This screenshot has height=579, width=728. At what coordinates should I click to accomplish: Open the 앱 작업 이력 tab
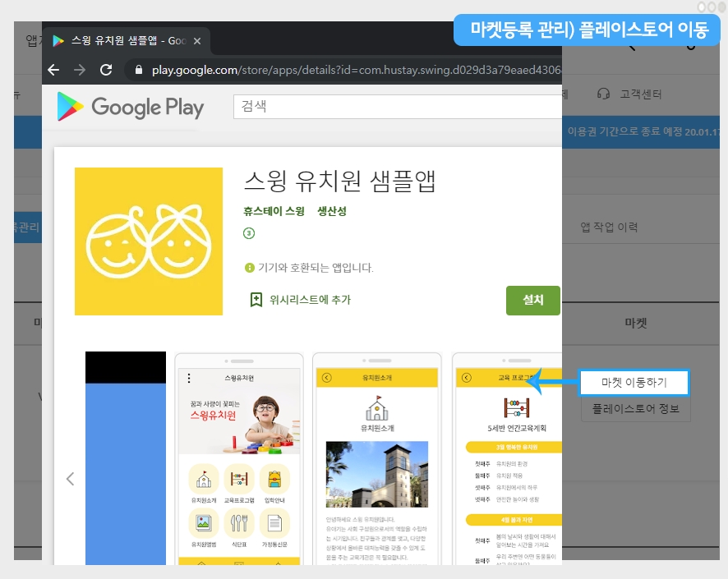tap(609, 227)
